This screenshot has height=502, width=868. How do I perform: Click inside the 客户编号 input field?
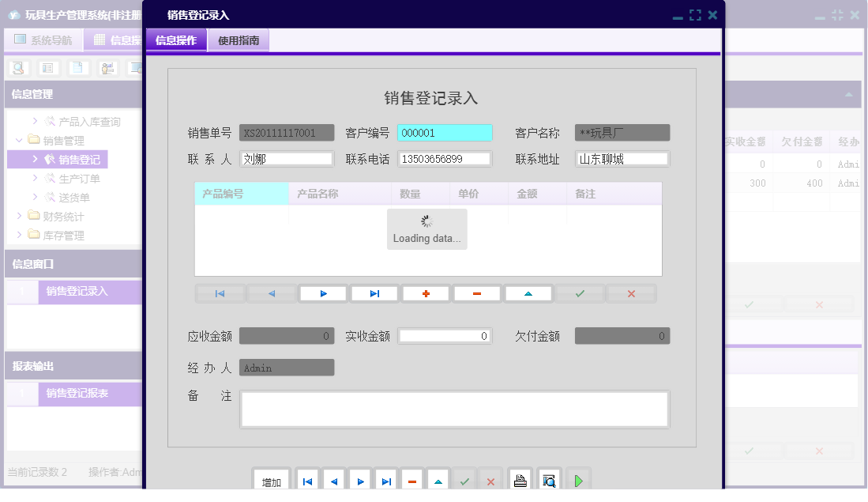tap(444, 132)
